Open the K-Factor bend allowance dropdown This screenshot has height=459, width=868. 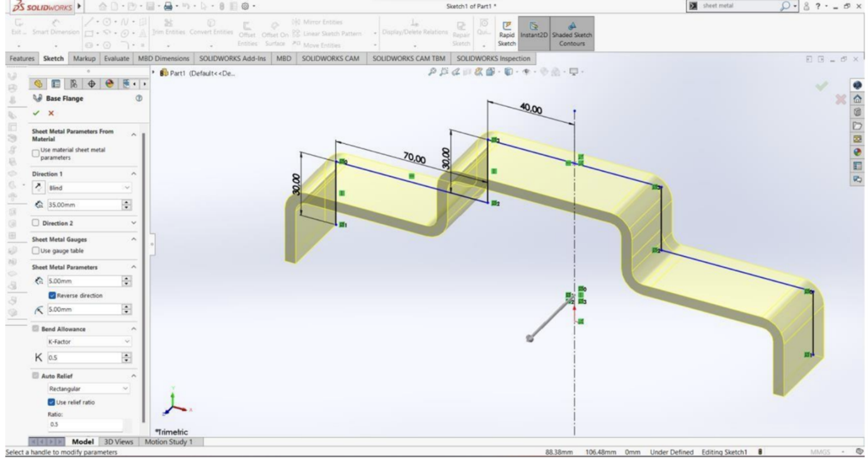(88, 341)
